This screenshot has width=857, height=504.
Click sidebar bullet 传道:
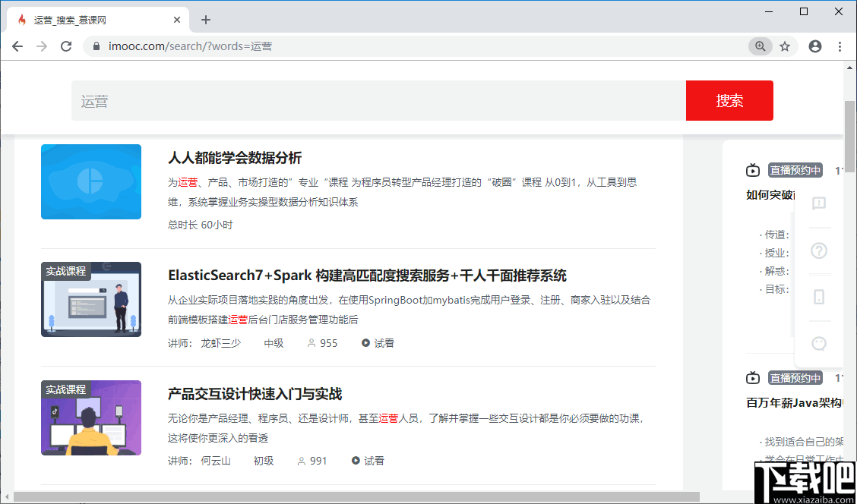(x=774, y=235)
